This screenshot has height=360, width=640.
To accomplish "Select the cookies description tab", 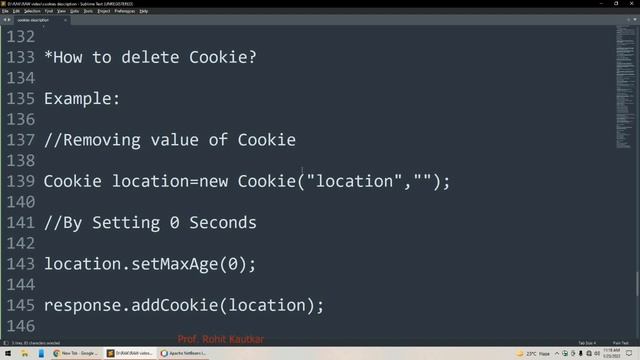I will coord(33,20).
